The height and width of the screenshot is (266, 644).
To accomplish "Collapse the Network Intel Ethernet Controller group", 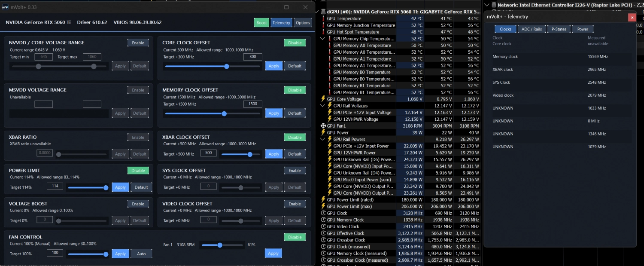I will coord(487,5).
